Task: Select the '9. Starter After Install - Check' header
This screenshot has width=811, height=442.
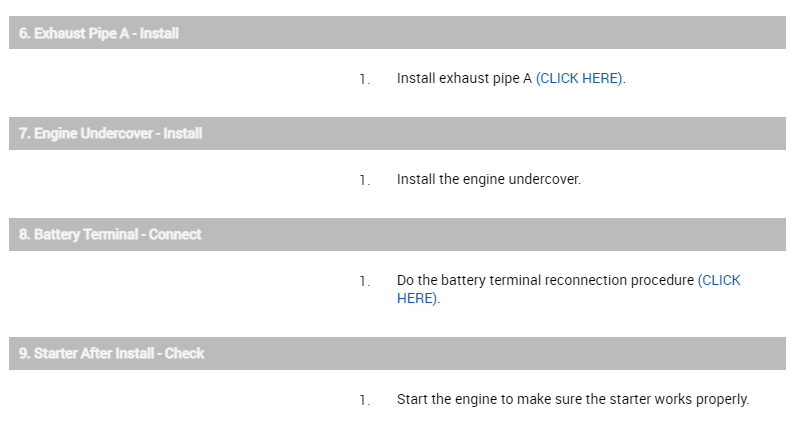Action: coord(397,353)
